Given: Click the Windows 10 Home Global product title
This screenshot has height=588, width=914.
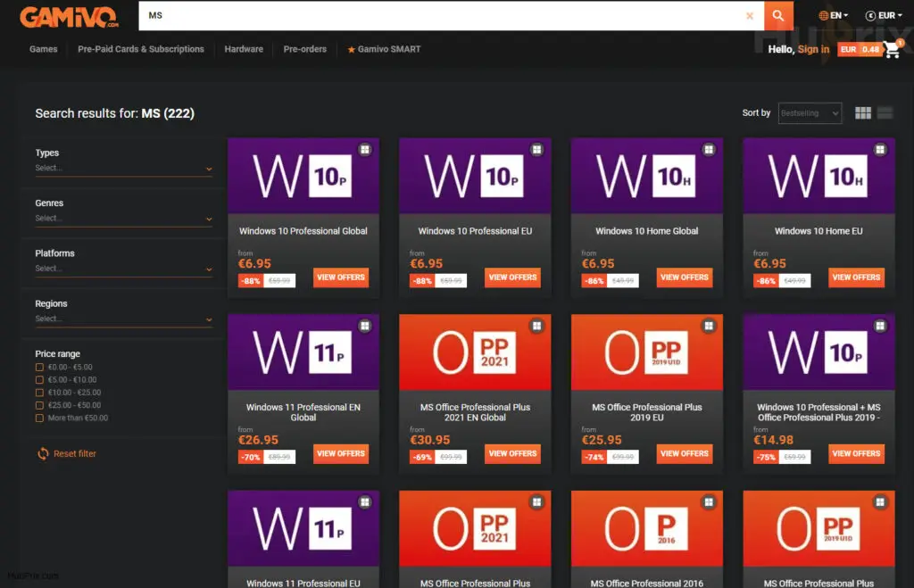Looking at the screenshot, I should pos(647,231).
